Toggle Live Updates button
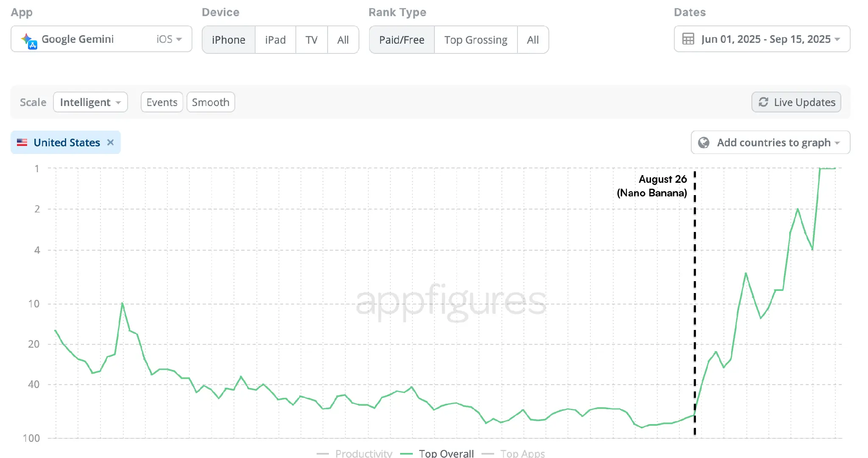The height and width of the screenshot is (458, 868). [x=796, y=102]
